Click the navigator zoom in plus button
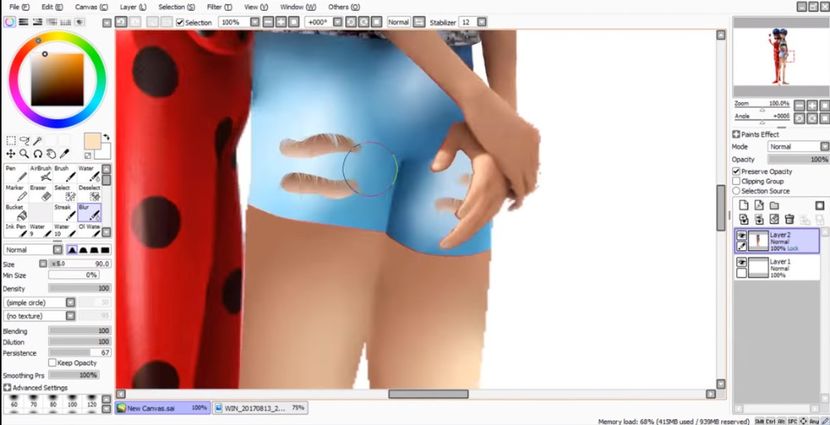The image size is (830, 425). pyautogui.click(x=811, y=105)
